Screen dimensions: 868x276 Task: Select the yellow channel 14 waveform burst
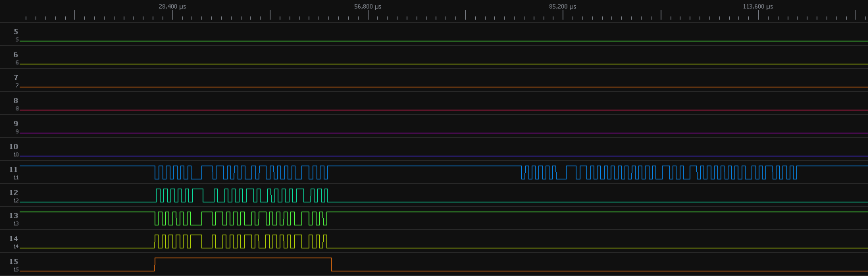coord(241,241)
